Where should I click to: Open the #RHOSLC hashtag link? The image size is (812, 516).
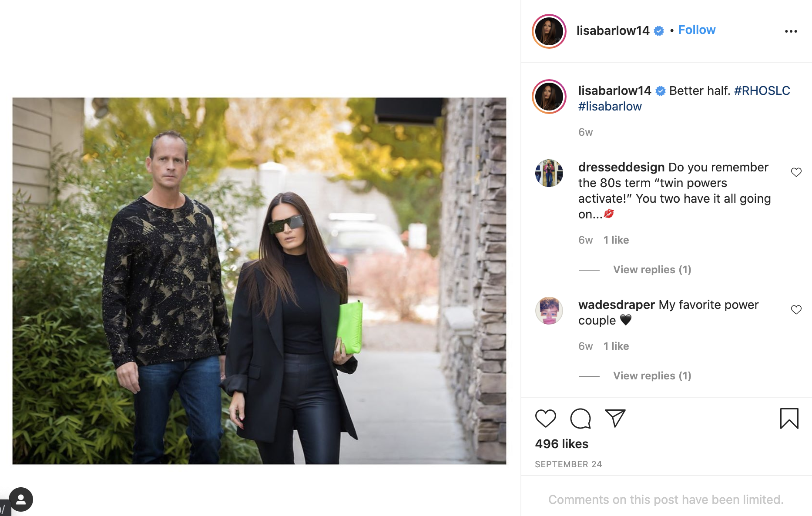coord(762,90)
